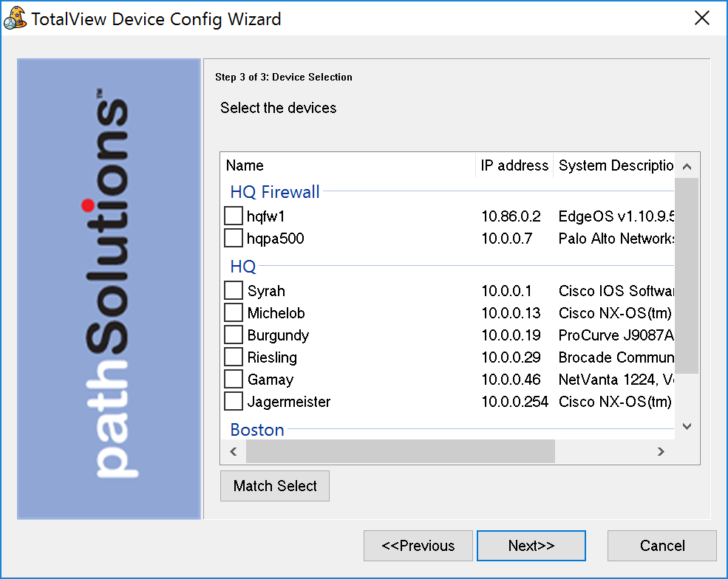Sort by the IP address column header
Image resolution: width=728 pixels, height=579 pixels.
tap(514, 165)
